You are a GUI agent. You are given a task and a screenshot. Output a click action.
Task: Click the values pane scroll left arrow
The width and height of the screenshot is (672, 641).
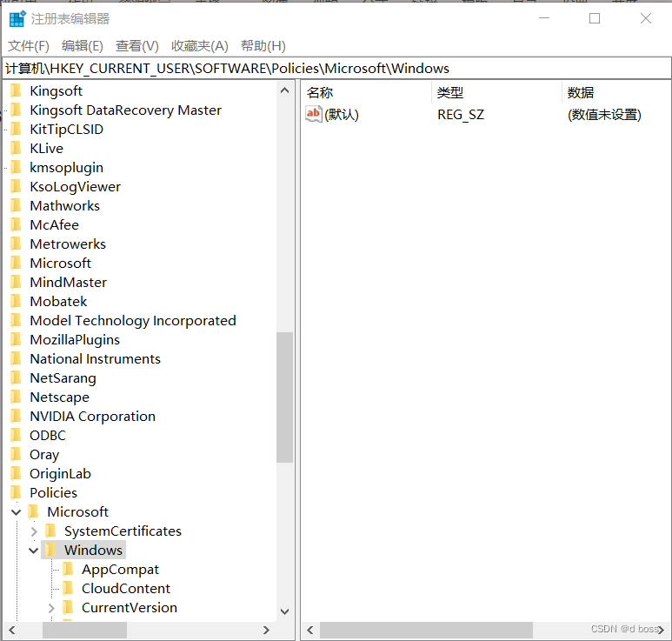310,630
